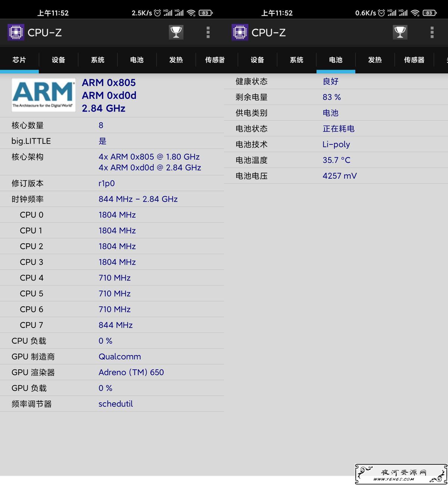448x485 pixels.
Task: Tap the alarm clock status icon beside 0.6K/s
Action: pos(382,13)
